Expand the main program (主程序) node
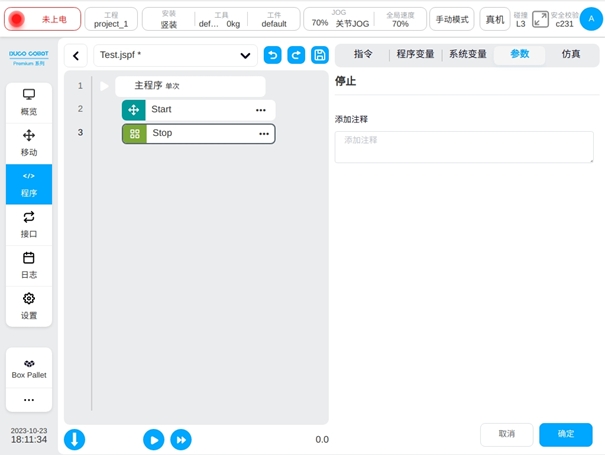605x455 pixels. tap(104, 87)
